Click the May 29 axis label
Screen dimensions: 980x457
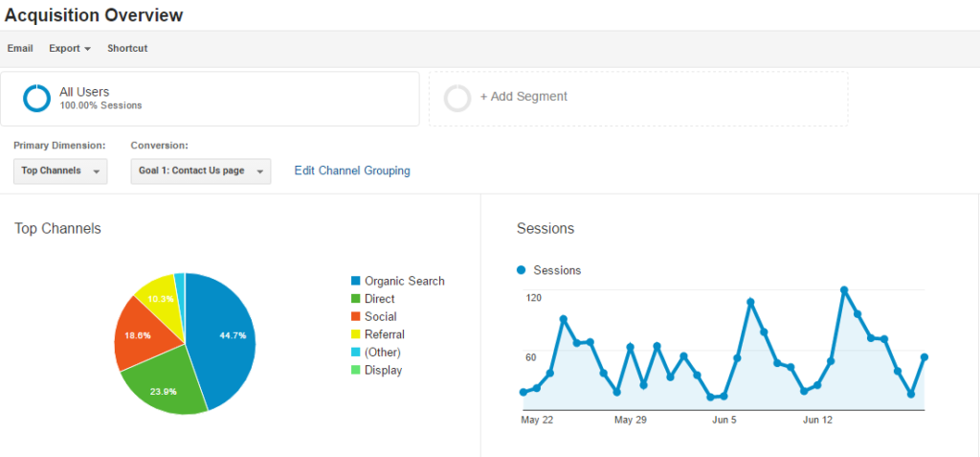(x=630, y=420)
